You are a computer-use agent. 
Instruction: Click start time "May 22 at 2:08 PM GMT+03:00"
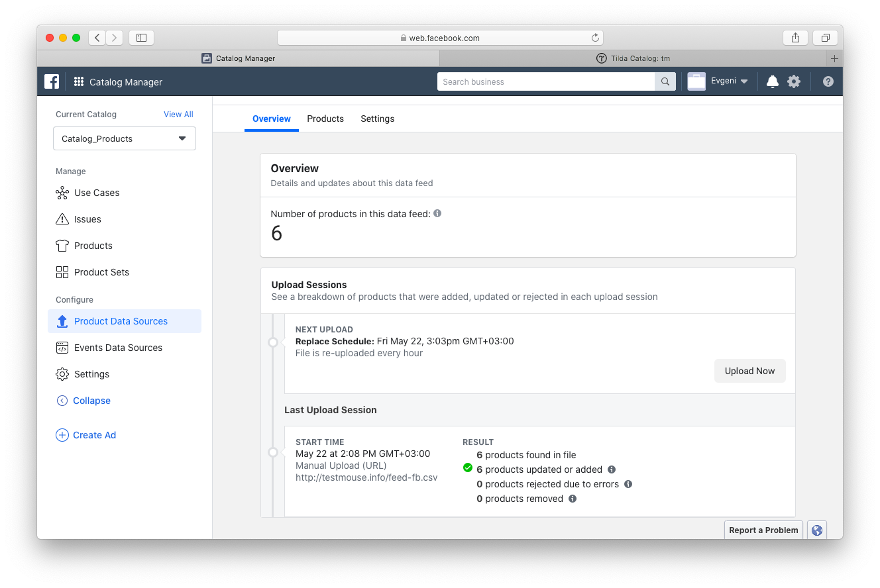[362, 454]
